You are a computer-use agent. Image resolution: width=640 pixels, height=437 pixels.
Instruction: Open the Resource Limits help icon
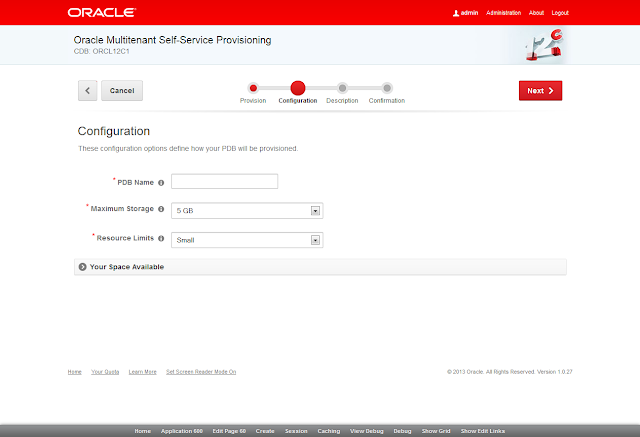(161, 238)
